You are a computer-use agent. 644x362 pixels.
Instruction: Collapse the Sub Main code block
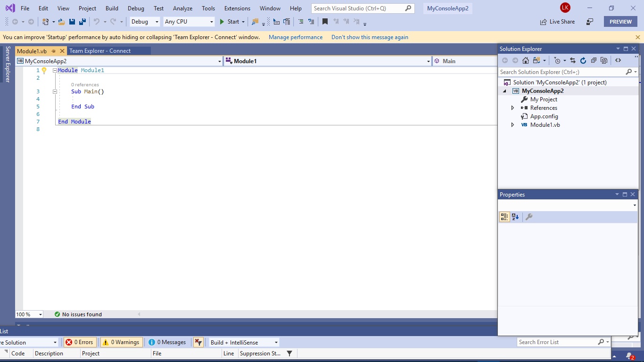(55, 91)
